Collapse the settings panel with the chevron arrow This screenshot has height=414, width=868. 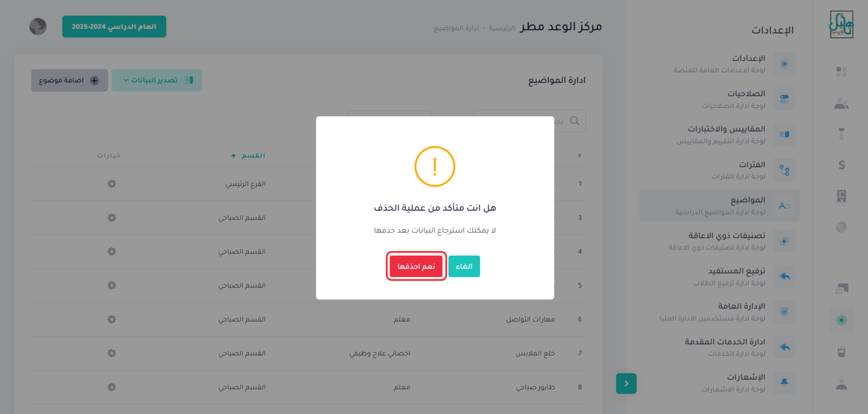coord(626,383)
